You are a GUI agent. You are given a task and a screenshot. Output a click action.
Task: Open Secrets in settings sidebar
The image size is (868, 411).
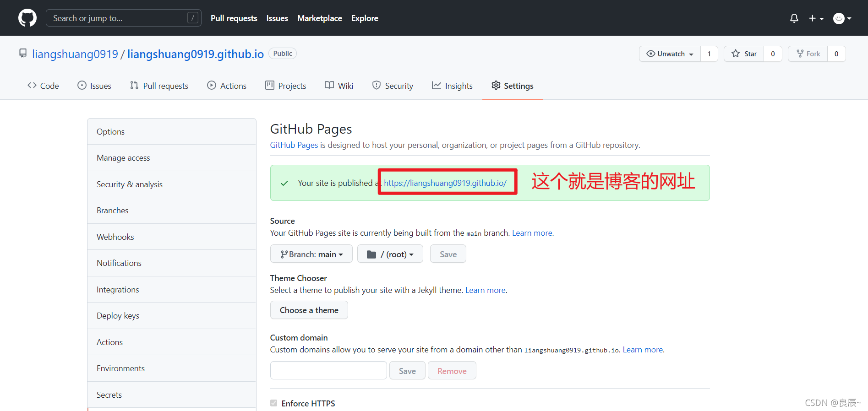click(172, 395)
